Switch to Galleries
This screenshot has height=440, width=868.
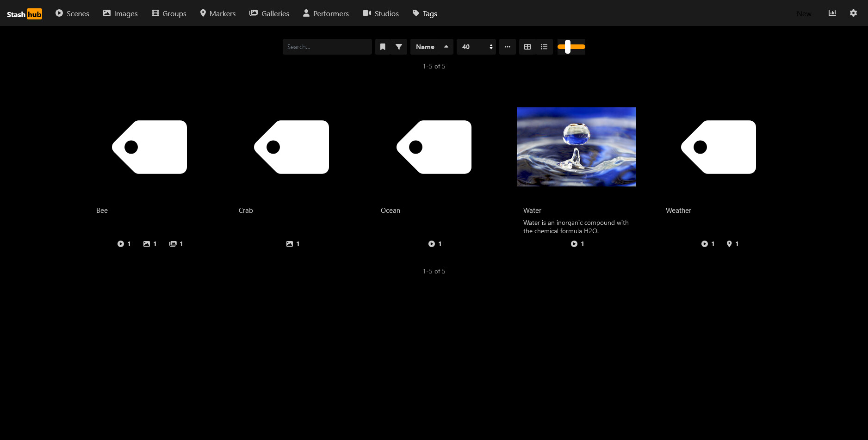269,13
